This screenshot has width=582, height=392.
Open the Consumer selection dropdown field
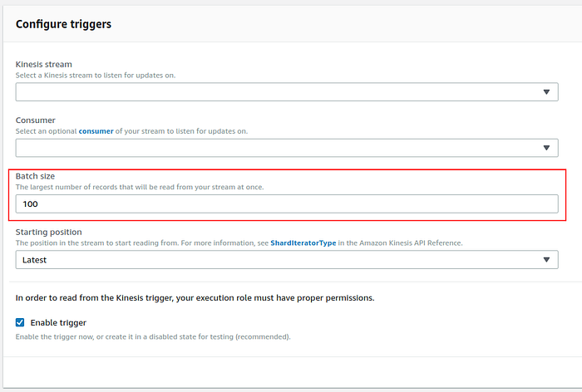[x=287, y=148]
